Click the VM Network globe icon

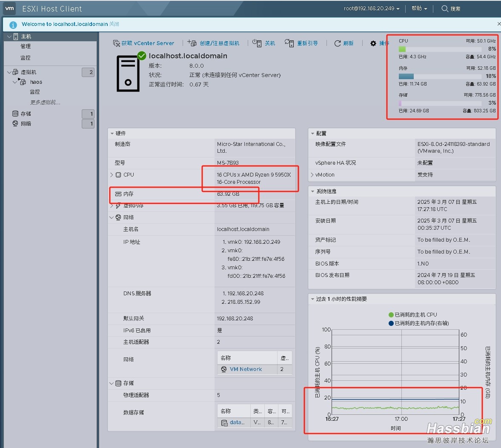(x=224, y=369)
